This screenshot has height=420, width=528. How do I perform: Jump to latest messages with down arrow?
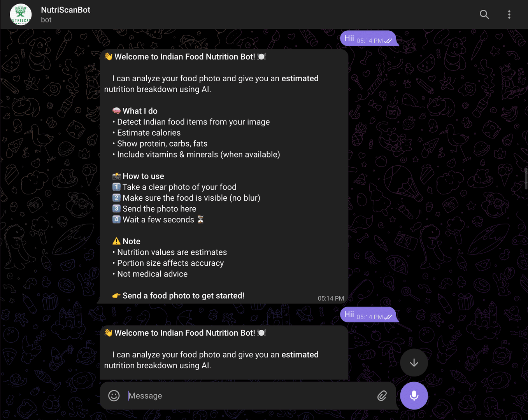[x=414, y=363]
